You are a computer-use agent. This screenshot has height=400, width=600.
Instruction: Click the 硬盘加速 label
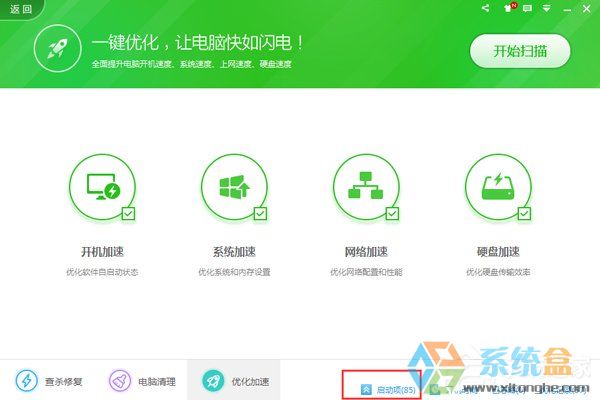[498, 252]
